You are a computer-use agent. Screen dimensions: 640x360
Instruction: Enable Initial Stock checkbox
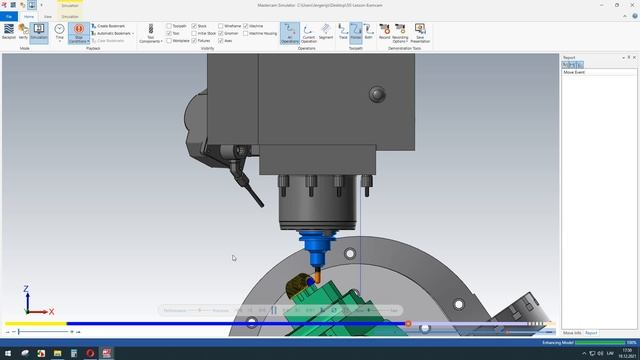point(194,33)
